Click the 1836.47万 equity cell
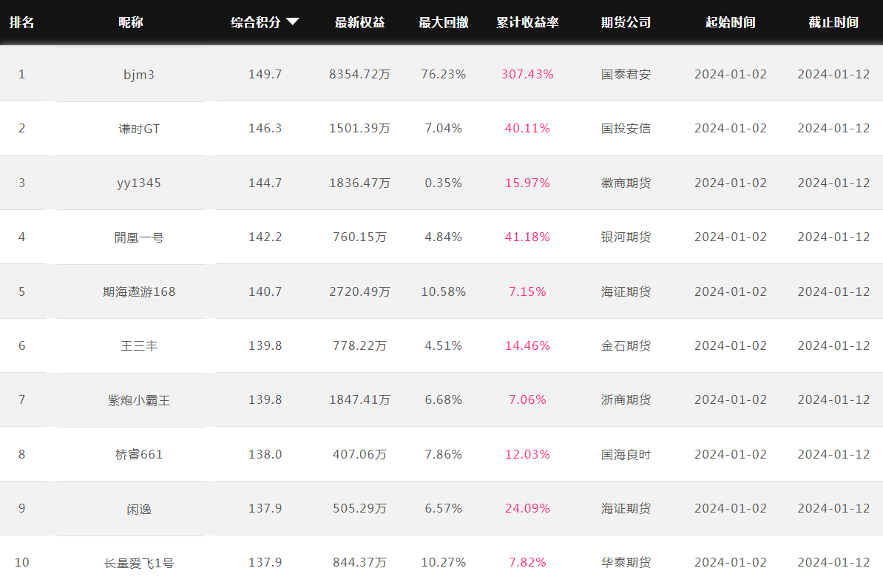883x588 pixels. tap(359, 183)
